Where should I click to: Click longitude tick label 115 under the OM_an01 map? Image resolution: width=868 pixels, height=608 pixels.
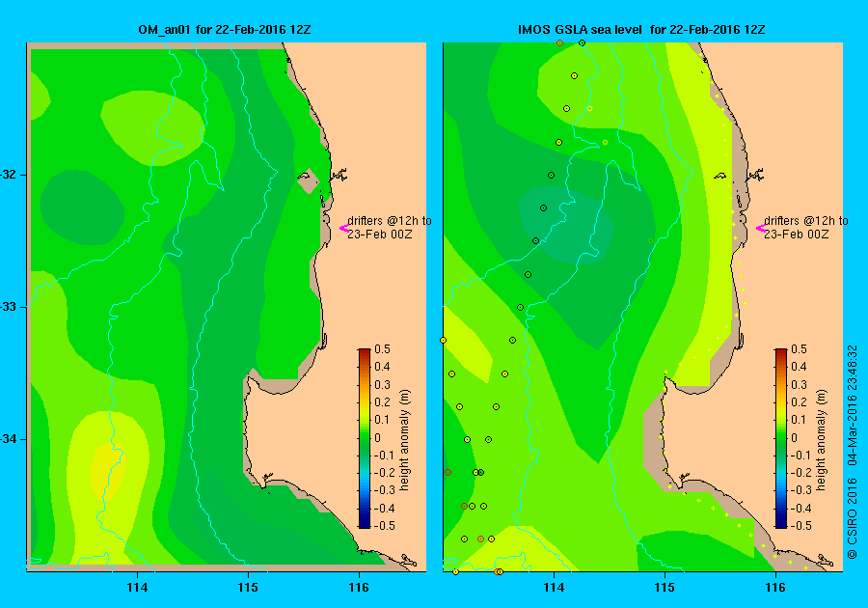pos(248,588)
